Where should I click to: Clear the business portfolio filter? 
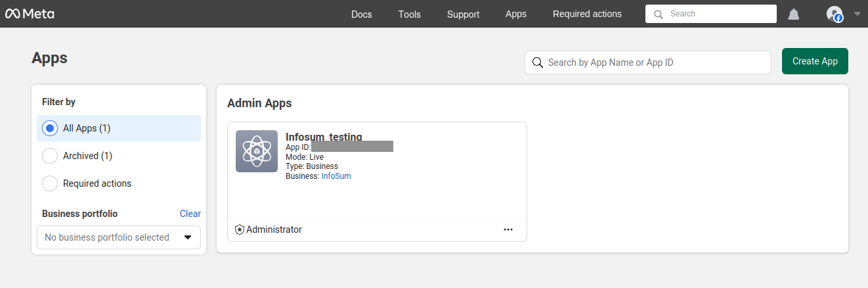(190, 214)
